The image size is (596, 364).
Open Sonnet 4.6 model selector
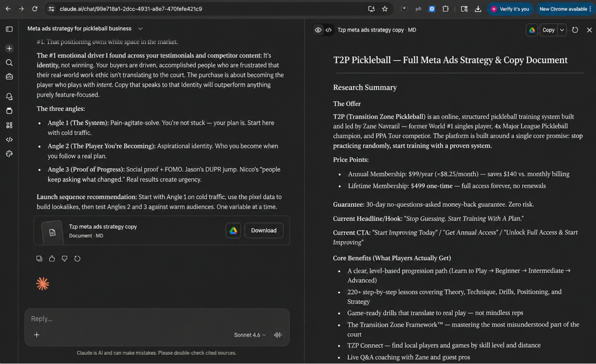click(250, 335)
